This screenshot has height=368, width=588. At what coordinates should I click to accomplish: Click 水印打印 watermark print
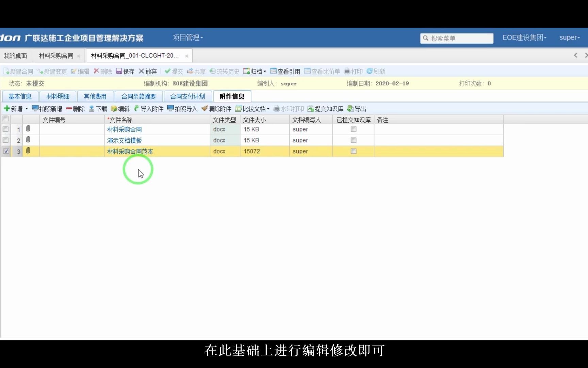tap(289, 109)
